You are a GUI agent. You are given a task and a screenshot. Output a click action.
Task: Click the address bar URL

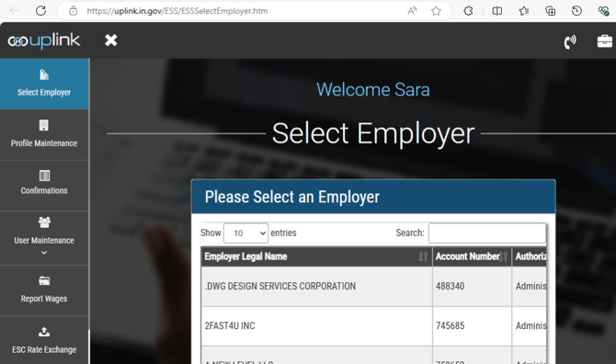tap(177, 11)
